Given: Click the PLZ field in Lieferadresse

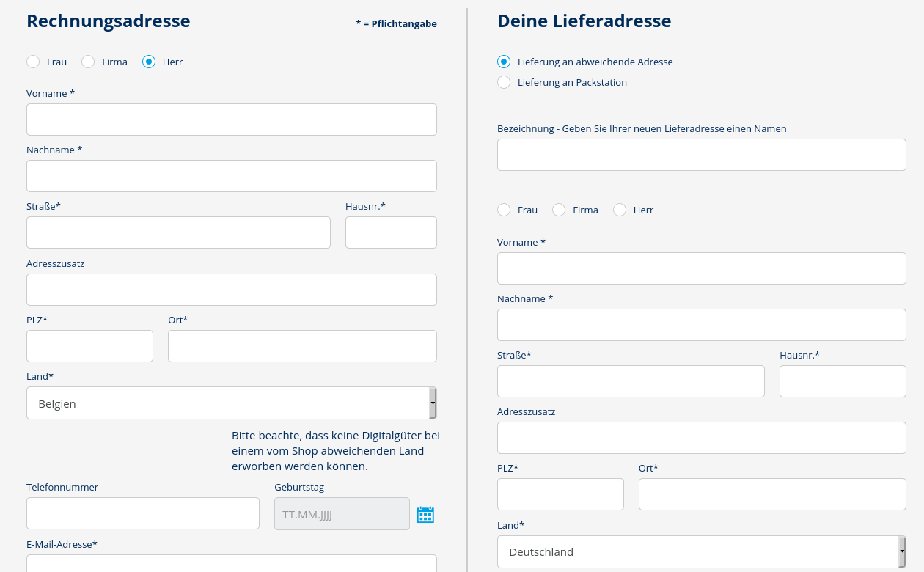Looking at the screenshot, I should point(560,494).
